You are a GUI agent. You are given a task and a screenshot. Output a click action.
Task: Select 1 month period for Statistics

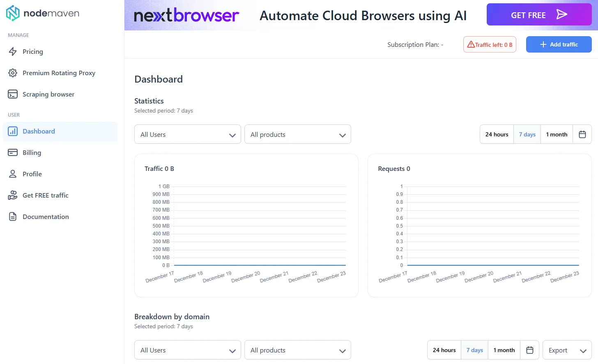(x=557, y=134)
